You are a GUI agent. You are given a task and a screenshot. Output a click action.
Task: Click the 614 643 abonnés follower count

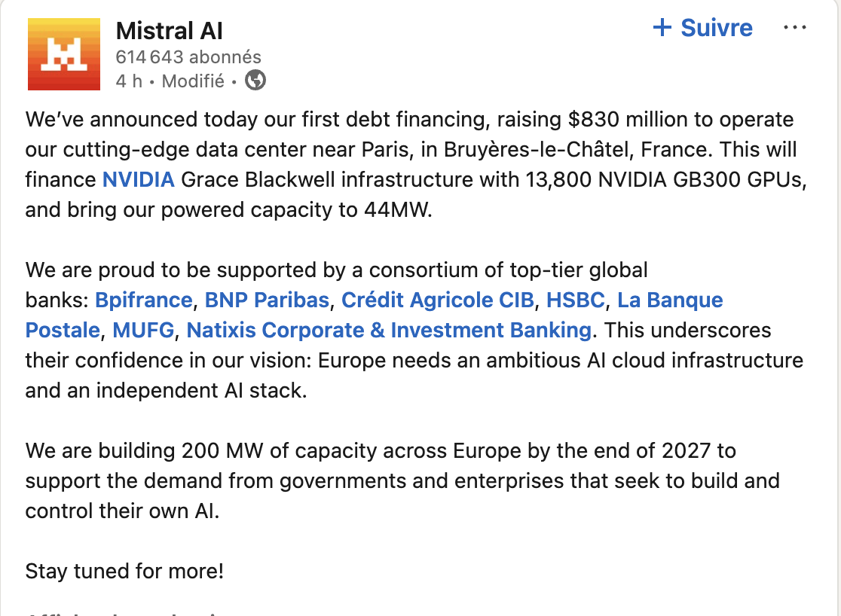tap(188, 56)
